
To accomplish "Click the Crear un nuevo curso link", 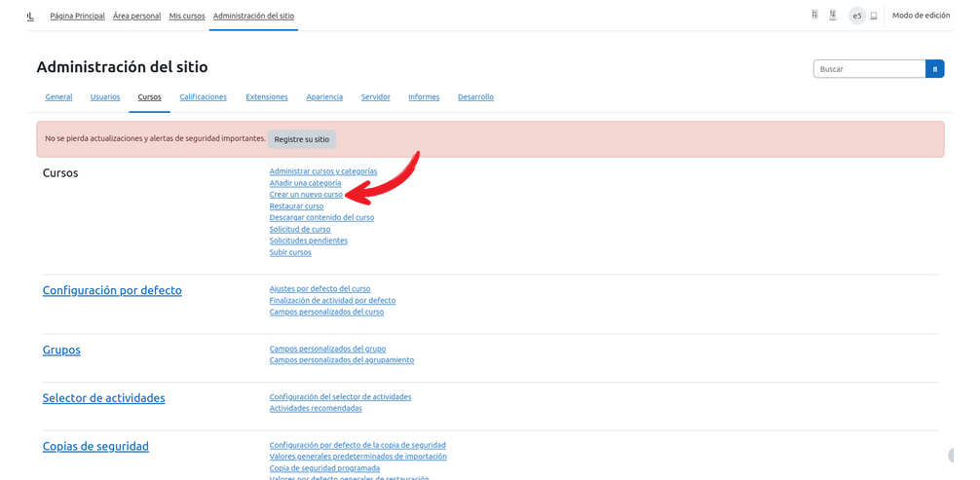I will coord(306,195).
